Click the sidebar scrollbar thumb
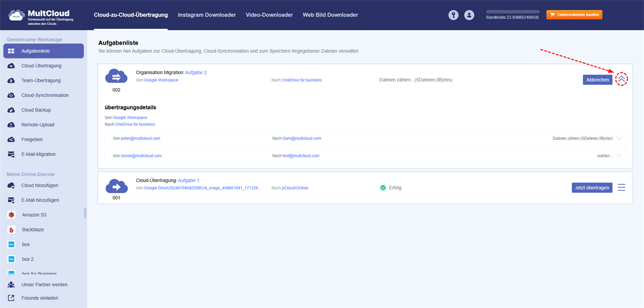Screen dimensions: 644x308 click(85, 214)
